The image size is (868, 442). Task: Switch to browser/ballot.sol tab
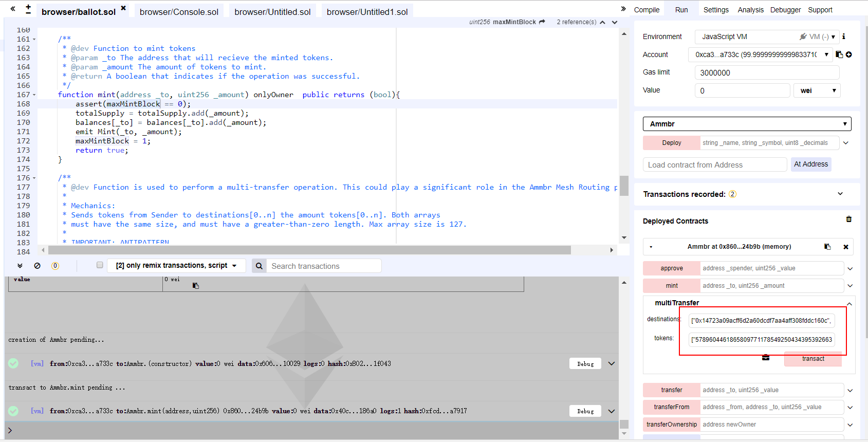(x=78, y=12)
